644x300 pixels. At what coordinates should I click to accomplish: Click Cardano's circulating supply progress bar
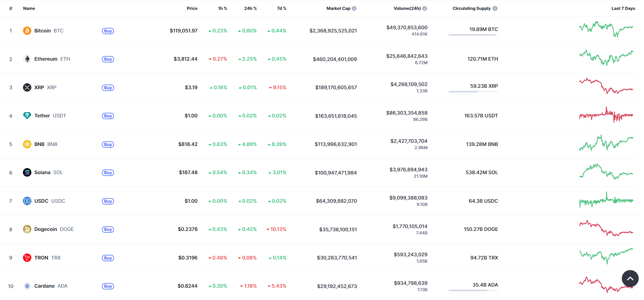pos(473,290)
